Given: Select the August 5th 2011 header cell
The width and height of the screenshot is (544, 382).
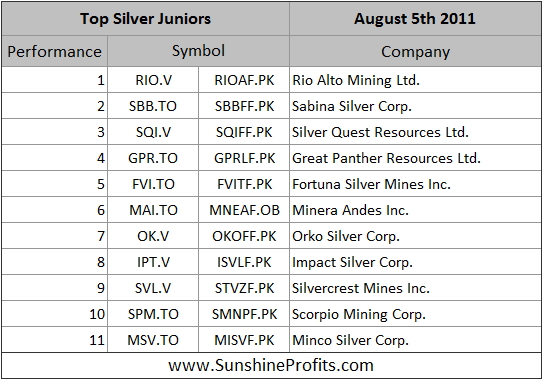Looking at the screenshot, I should click(x=415, y=19).
